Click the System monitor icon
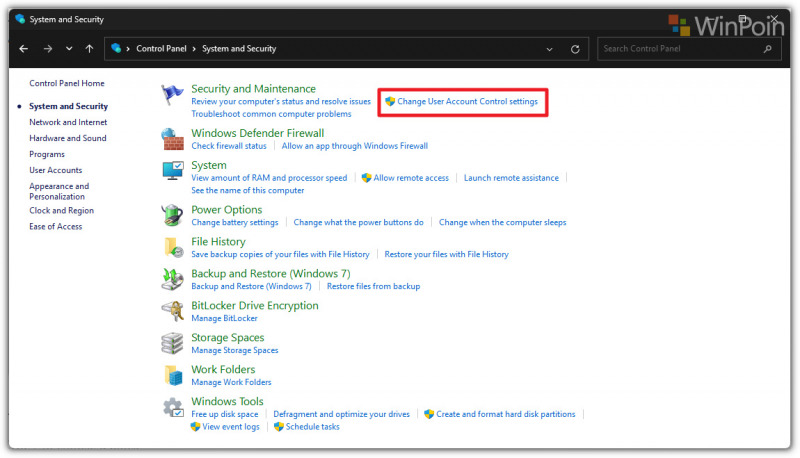Image resolution: width=800 pixels, height=458 pixels. 172,171
